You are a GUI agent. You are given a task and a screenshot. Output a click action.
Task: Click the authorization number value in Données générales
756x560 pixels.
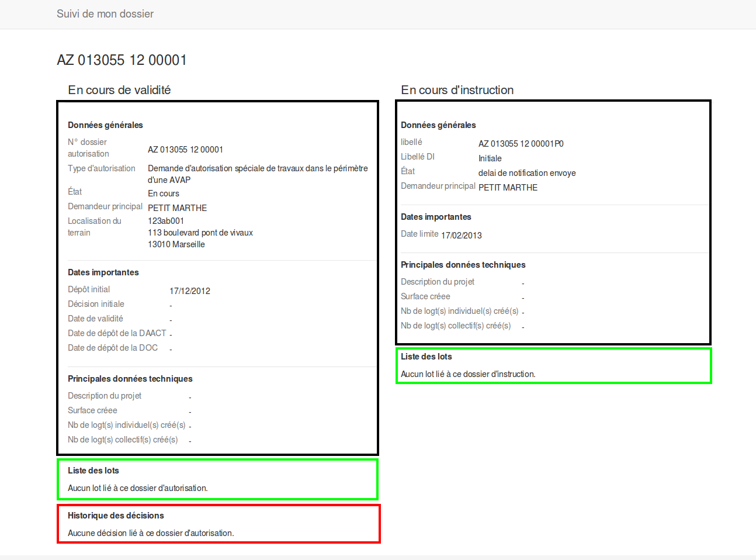click(185, 150)
